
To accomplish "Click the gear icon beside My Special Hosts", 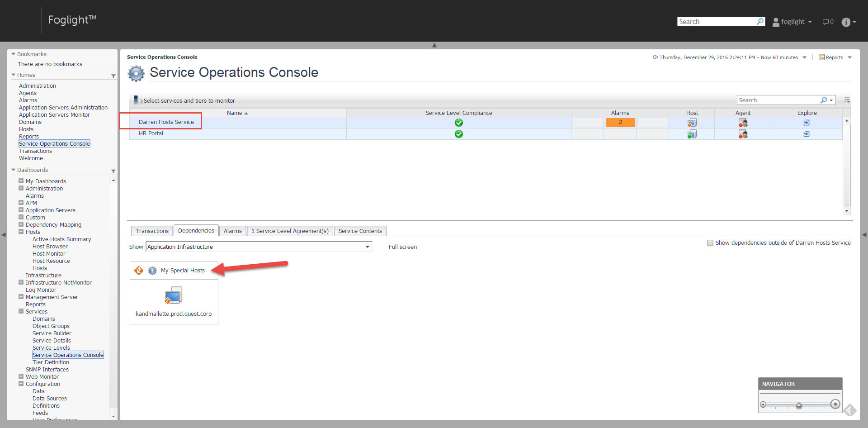I will [x=152, y=271].
